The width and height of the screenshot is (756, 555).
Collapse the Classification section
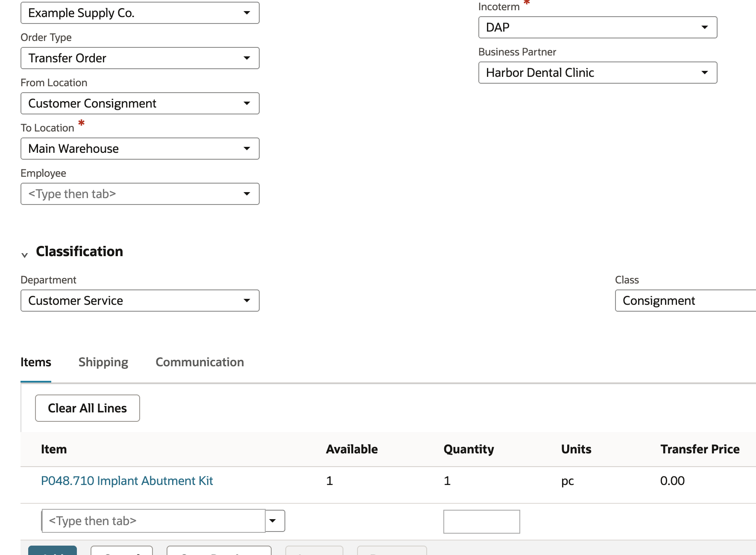click(25, 255)
